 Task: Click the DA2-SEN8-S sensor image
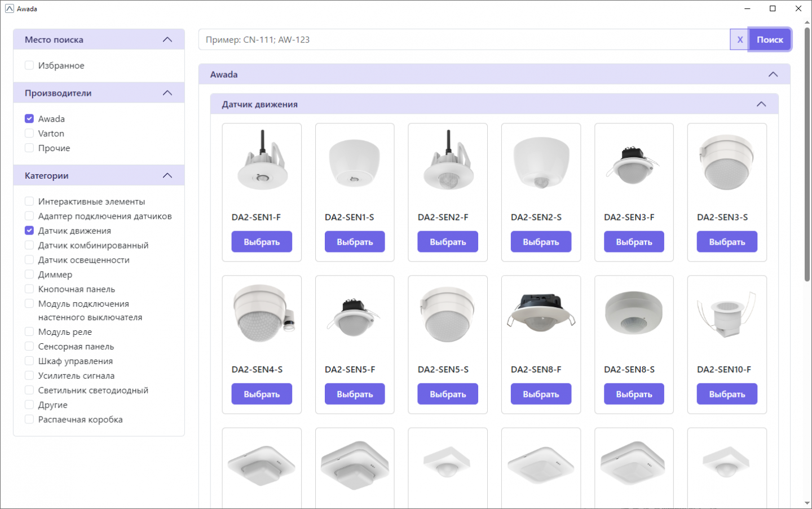click(x=633, y=313)
